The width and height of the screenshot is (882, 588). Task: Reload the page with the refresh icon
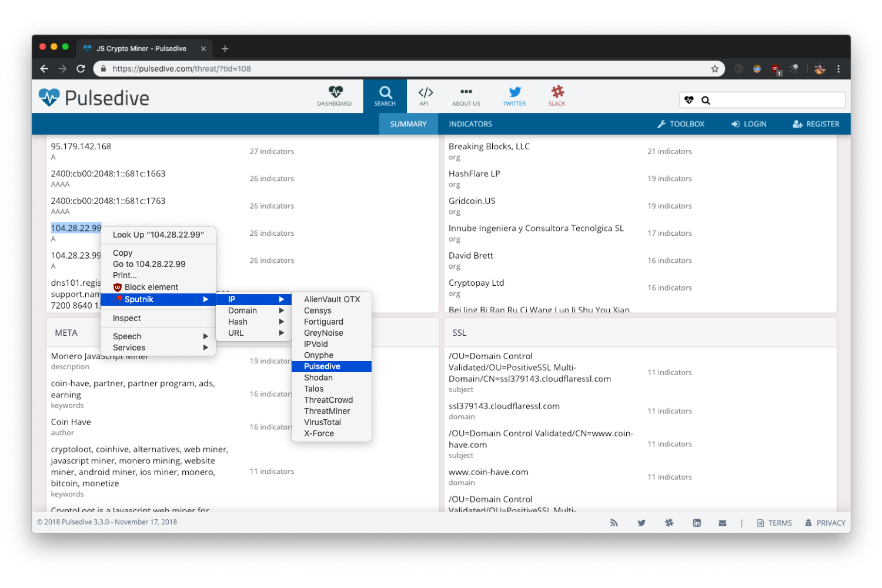(x=81, y=69)
